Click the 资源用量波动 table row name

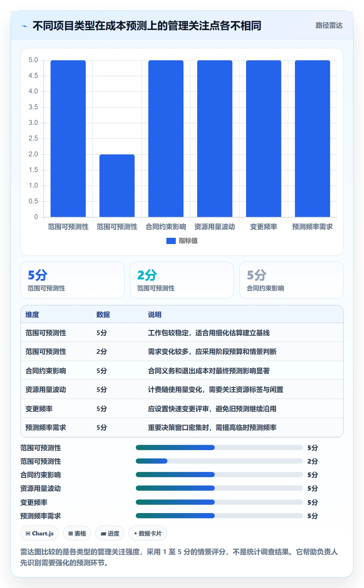46,389
